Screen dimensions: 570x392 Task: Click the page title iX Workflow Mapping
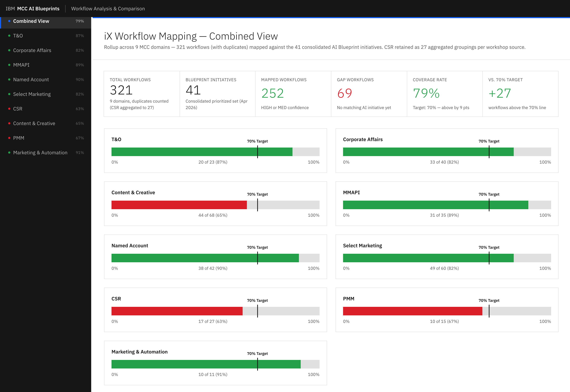pyautogui.click(x=191, y=36)
